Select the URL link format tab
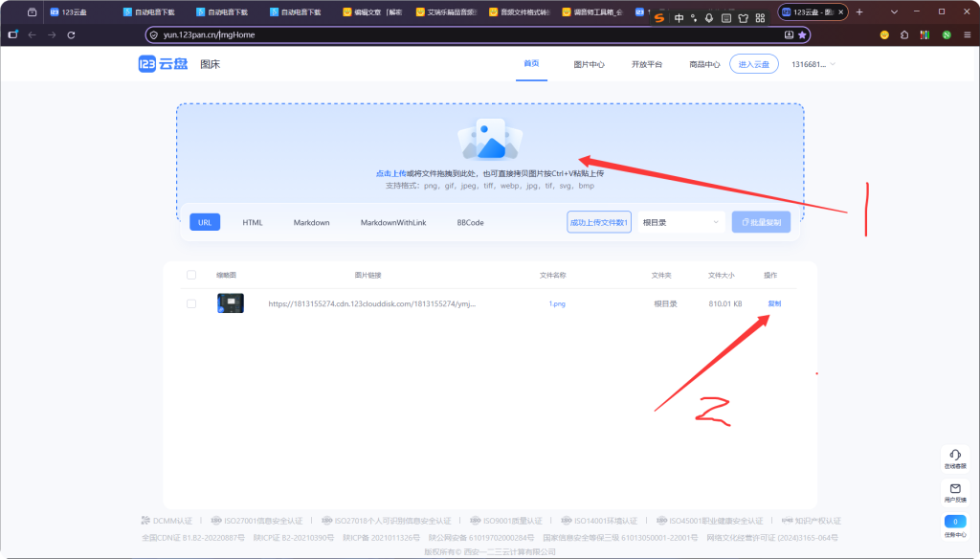Image resolution: width=980 pixels, height=559 pixels. [x=205, y=223]
